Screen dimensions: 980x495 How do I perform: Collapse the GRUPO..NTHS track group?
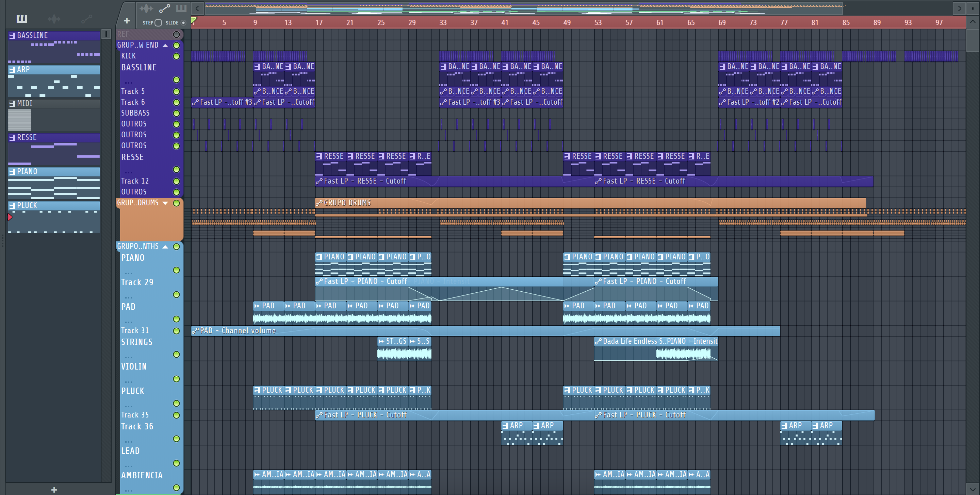[x=165, y=247]
